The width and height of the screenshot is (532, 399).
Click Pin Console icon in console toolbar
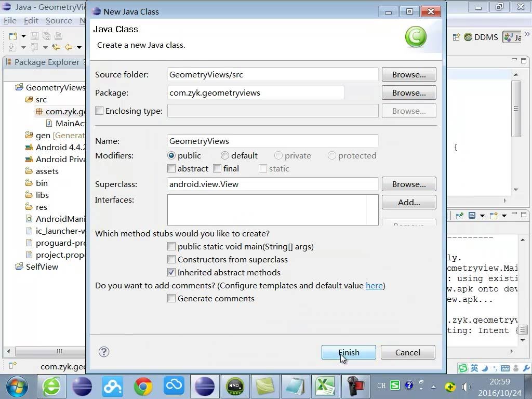pos(459,216)
